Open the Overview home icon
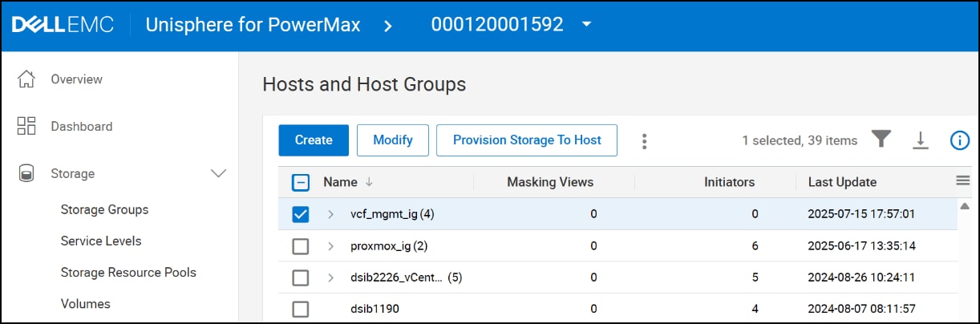This screenshot has width=980, height=324. (x=26, y=79)
